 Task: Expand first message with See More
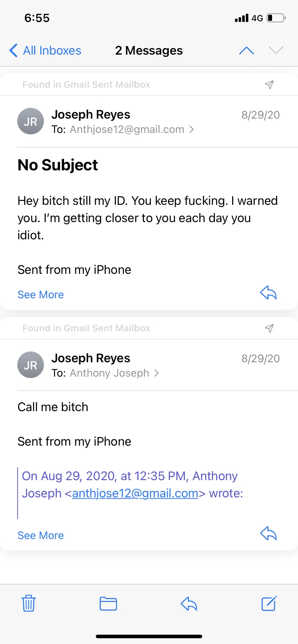41,295
